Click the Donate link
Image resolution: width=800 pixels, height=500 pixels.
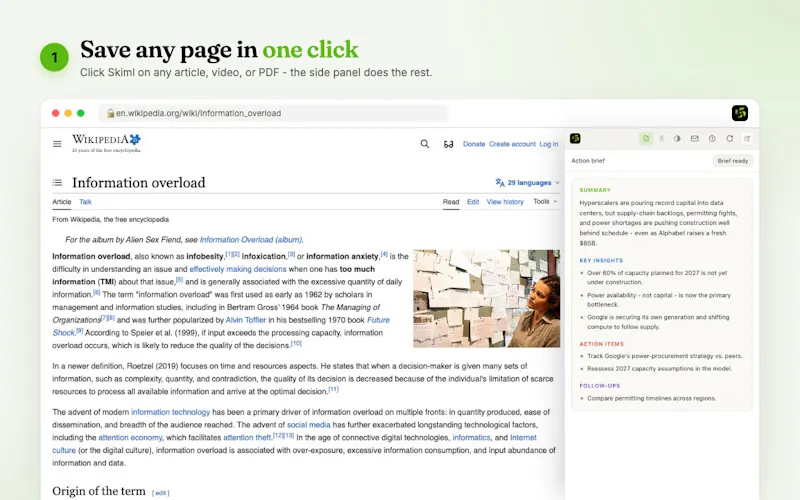point(474,144)
